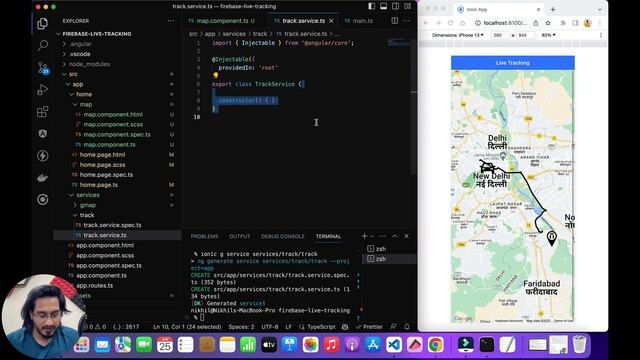Viewport: 640px width, 360px height.
Task: Open editor more actions ellipsis
Action: (407, 21)
